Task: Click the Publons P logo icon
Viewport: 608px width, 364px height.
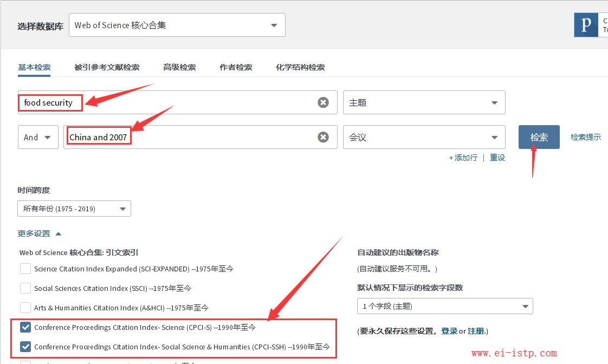Action: pos(586,25)
